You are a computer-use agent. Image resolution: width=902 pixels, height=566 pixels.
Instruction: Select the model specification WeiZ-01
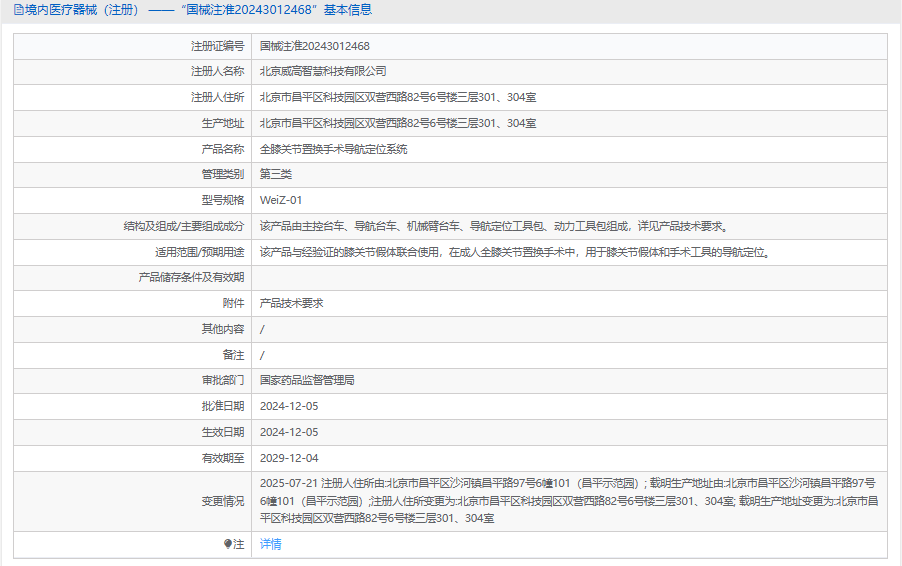pyautogui.click(x=280, y=200)
